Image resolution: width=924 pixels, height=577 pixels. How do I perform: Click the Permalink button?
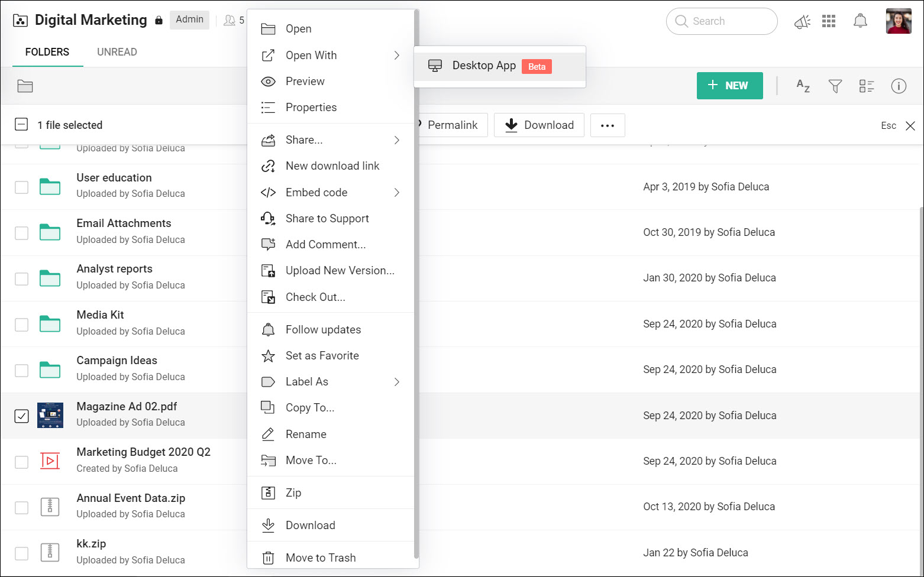(451, 125)
